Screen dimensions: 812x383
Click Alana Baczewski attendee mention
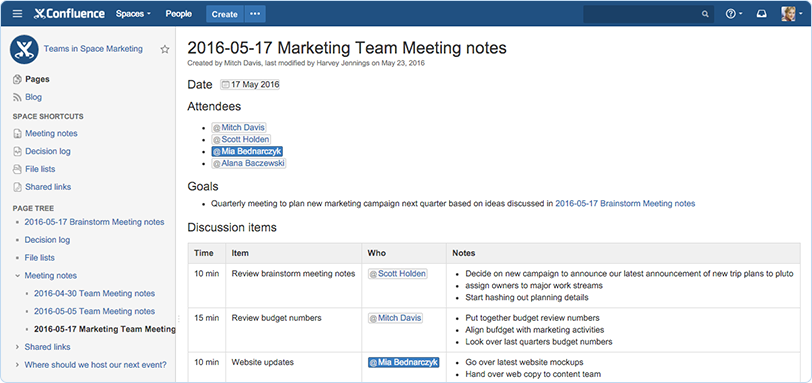248,164
